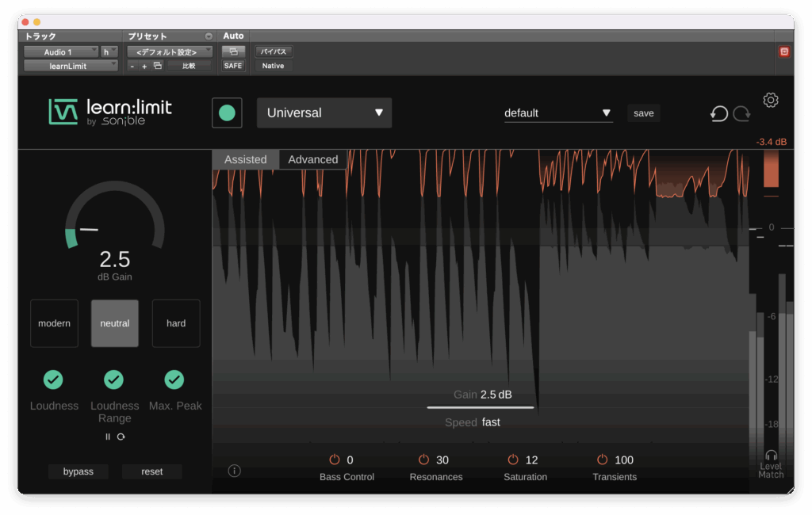Click the Gain 2.5 dB slider line

tap(480, 407)
